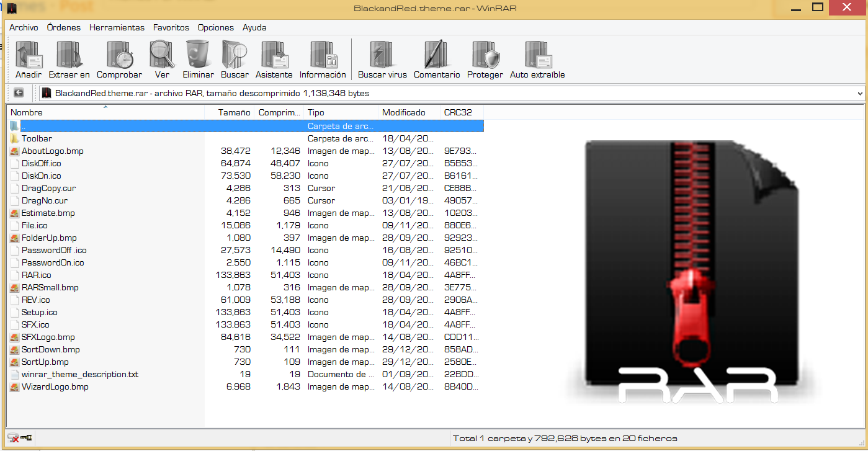Image resolution: width=868 pixels, height=451 pixels.
Task: Click the SFXLogo.bmp file icon
Action: [14, 337]
